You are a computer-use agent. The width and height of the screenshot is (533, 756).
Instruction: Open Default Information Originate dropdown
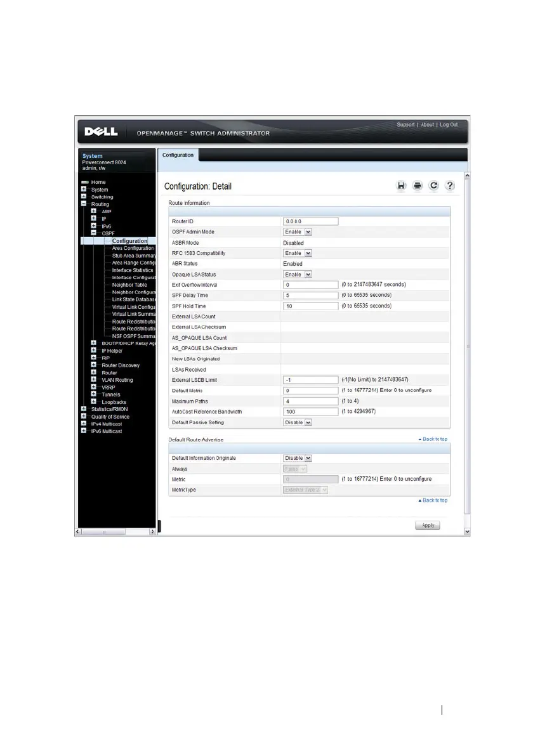click(298, 458)
